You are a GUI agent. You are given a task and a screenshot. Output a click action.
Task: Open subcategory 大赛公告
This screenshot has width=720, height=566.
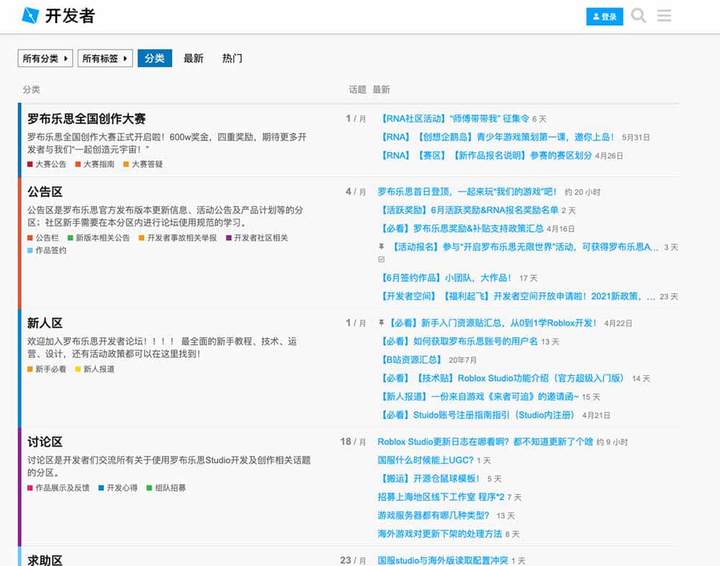(x=47, y=164)
